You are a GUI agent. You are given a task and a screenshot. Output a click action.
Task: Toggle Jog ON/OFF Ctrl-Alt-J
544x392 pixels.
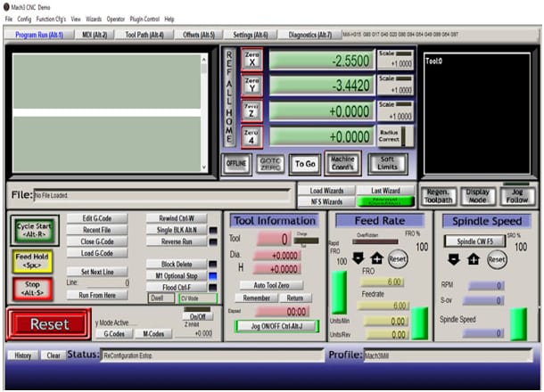(x=276, y=326)
